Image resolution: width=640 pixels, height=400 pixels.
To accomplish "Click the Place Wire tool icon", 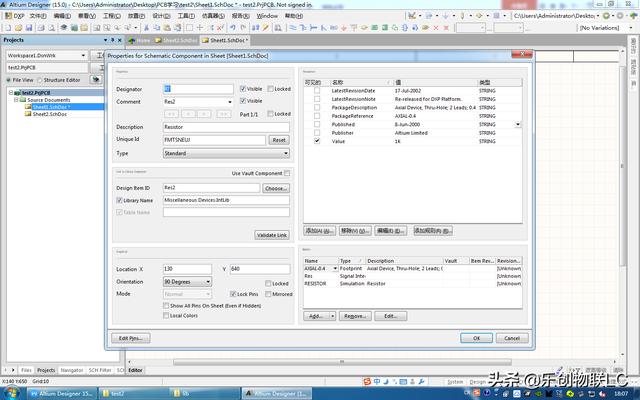I will tap(293, 28).
